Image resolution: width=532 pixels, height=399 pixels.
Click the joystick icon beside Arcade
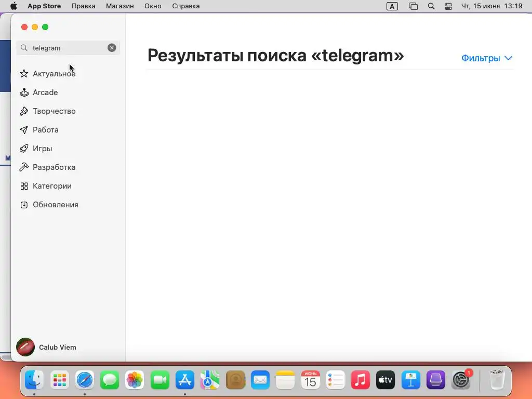click(x=24, y=92)
